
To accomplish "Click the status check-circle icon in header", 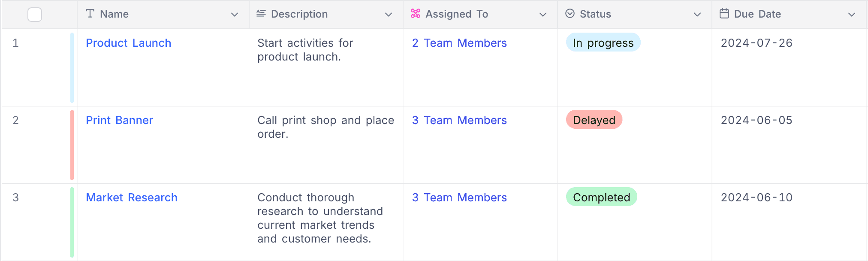I will pyautogui.click(x=570, y=14).
